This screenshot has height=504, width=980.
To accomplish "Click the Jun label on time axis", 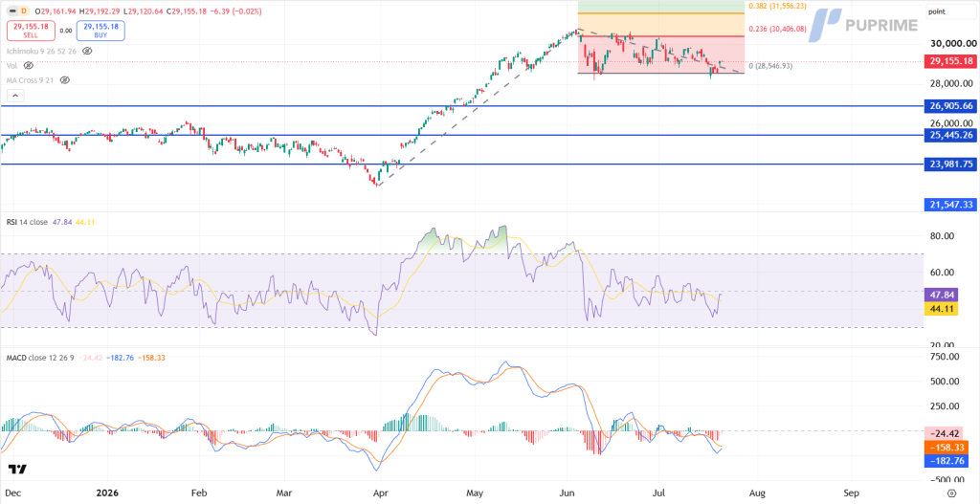I will coord(567,493).
